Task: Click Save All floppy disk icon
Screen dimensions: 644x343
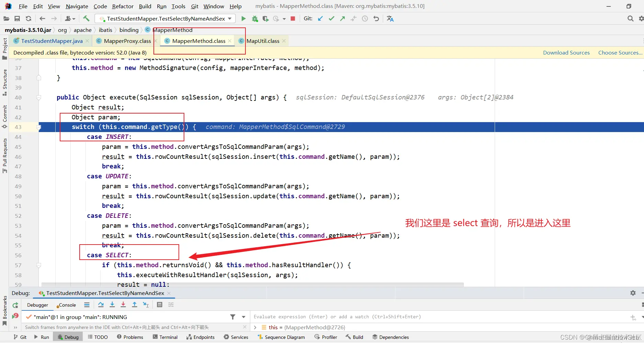Action: pos(17,19)
